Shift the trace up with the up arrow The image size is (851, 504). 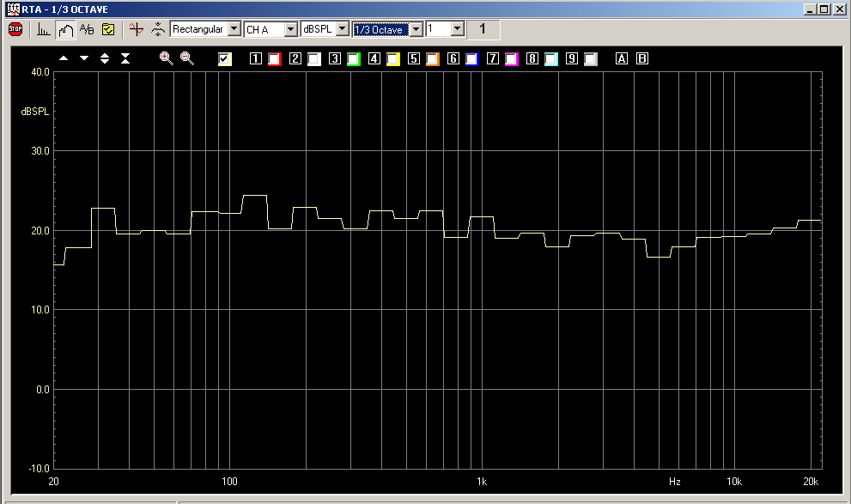coord(64,58)
